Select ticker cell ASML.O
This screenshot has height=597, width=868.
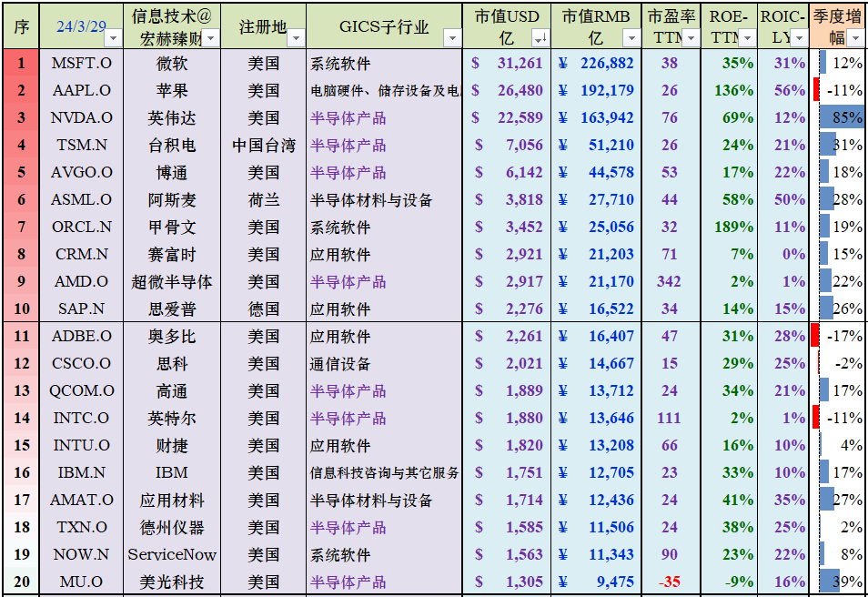[x=81, y=199]
